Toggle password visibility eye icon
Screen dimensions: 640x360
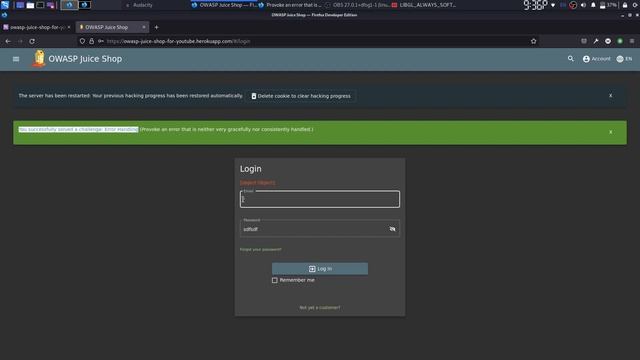pyautogui.click(x=392, y=229)
